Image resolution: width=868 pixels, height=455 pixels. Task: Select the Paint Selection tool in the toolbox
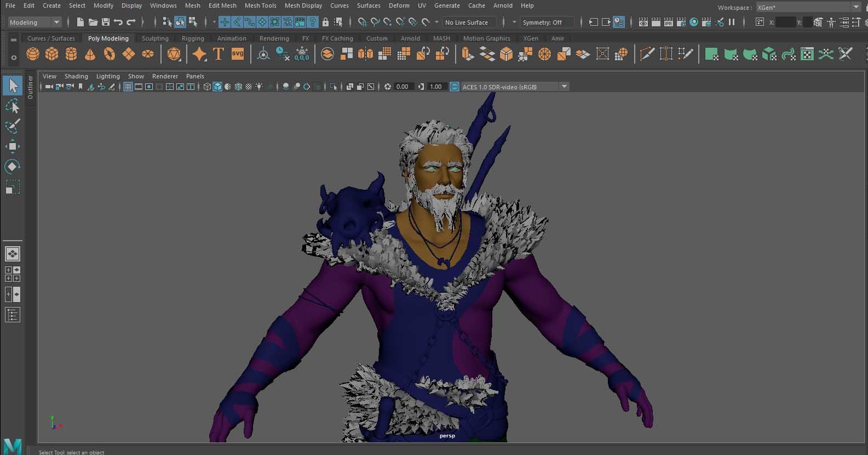click(13, 126)
